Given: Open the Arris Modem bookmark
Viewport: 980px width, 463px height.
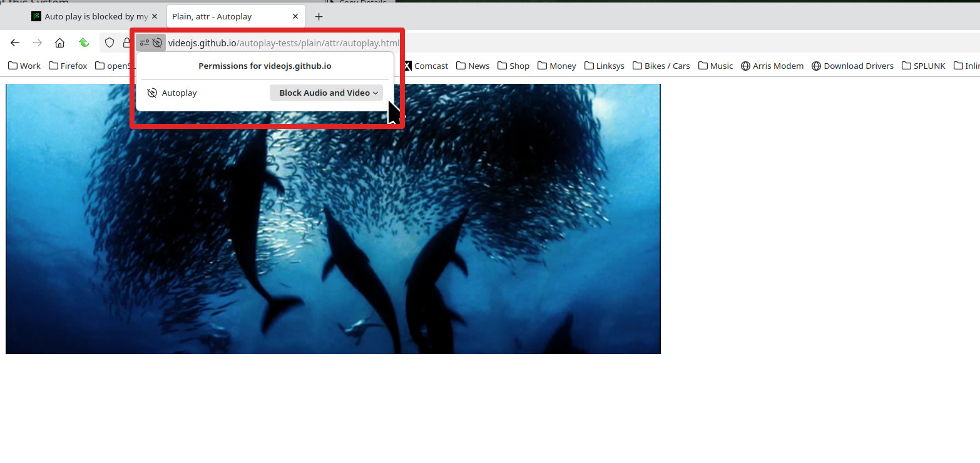Looking at the screenshot, I should tap(772, 66).
